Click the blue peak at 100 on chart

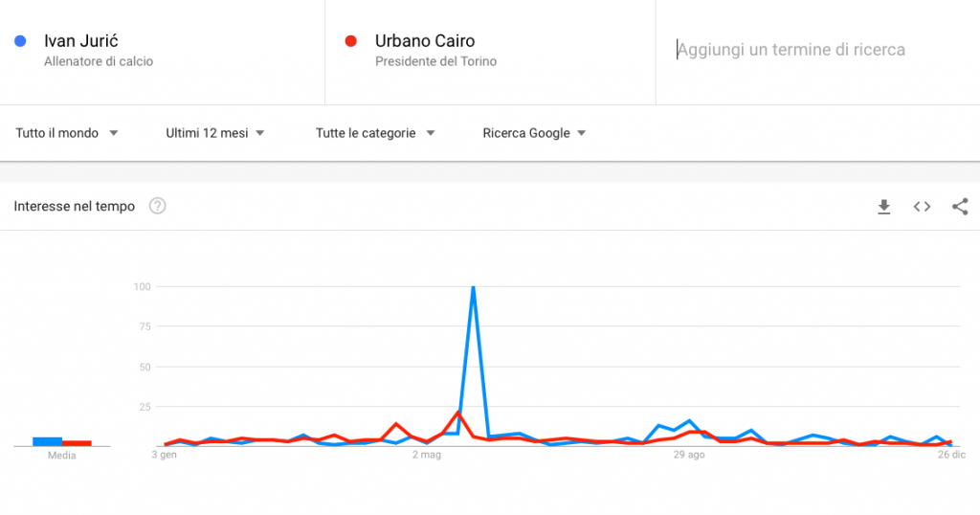click(473, 287)
